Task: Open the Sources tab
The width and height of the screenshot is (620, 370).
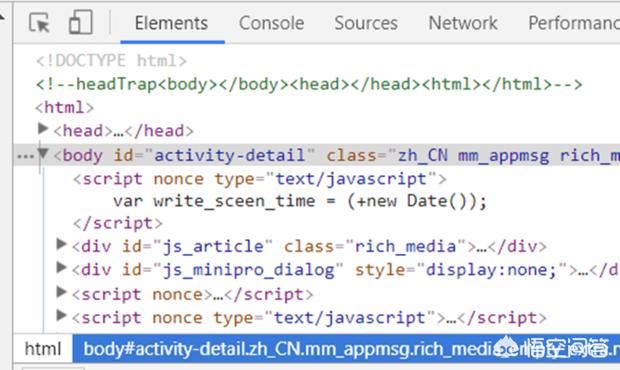Action: (x=366, y=23)
